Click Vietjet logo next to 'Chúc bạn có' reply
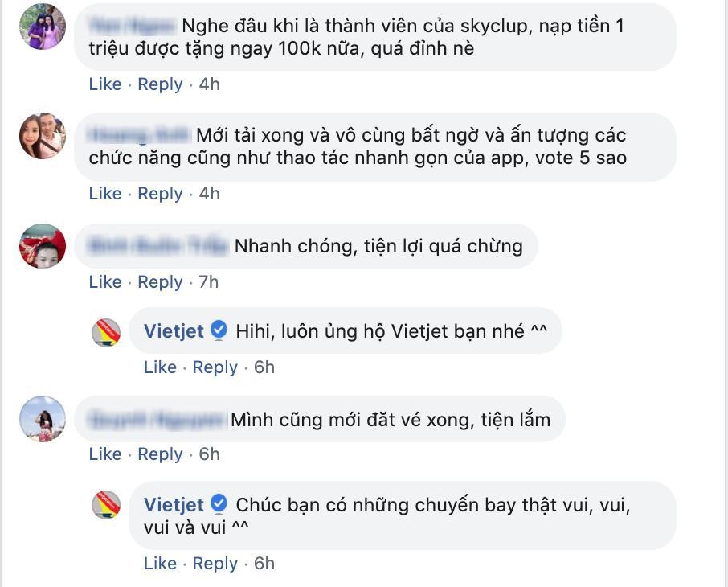This screenshot has width=728, height=587. tap(106, 505)
